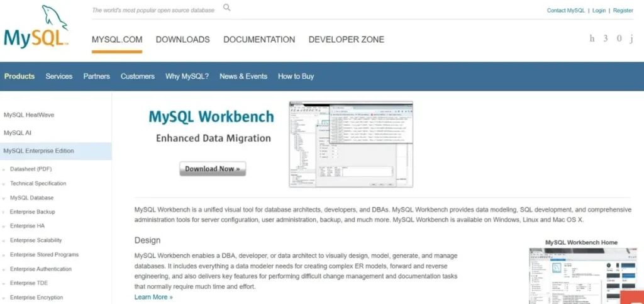Open the Enterprise Scalability sidebar link
The width and height of the screenshot is (644, 304).
(x=36, y=240)
